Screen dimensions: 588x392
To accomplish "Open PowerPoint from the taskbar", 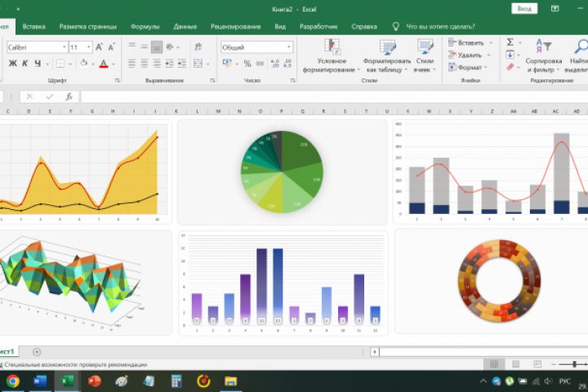I will click(94, 381).
